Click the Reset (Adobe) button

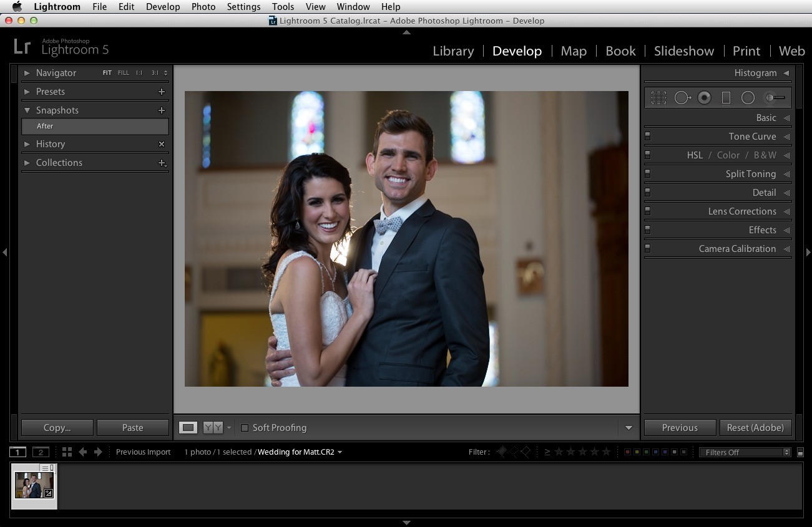point(755,428)
